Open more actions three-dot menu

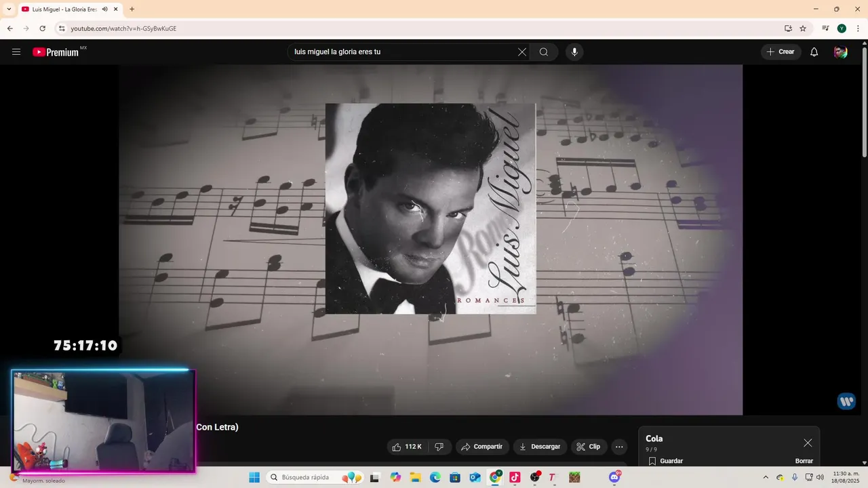(x=619, y=447)
